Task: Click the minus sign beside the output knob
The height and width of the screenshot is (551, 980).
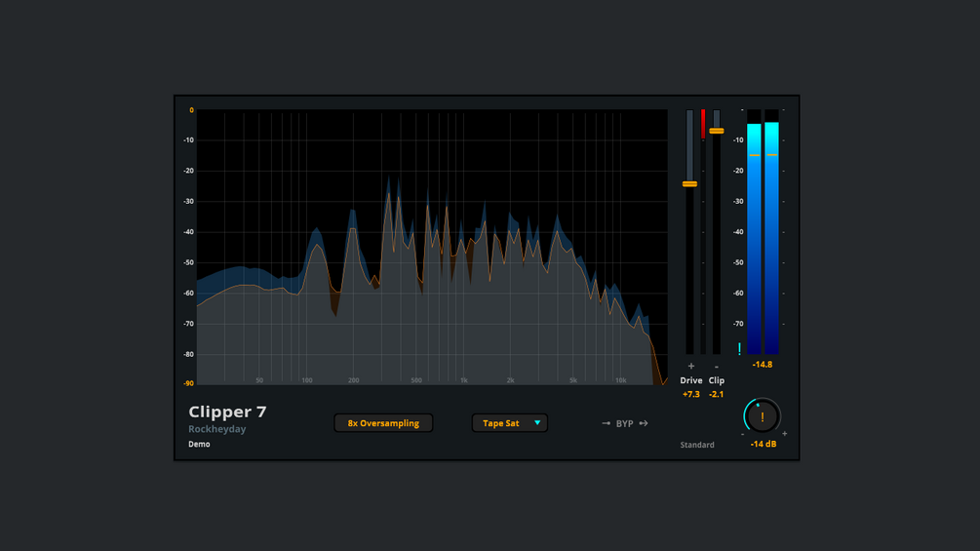Action: (742, 434)
